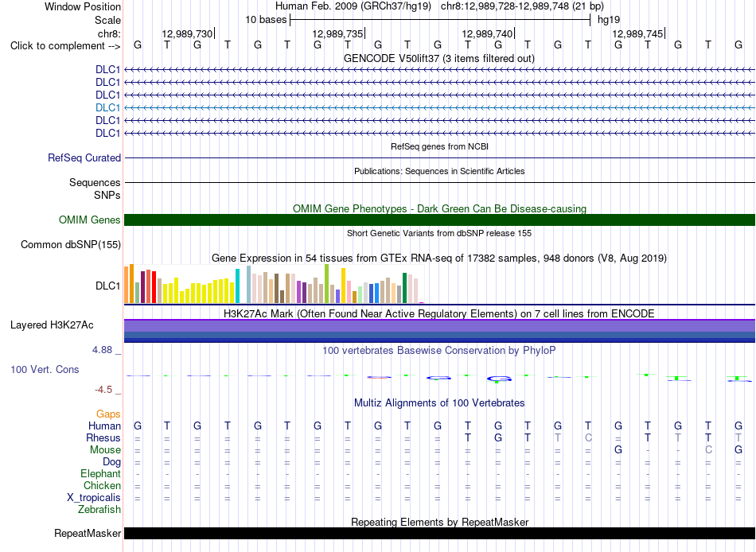This screenshot has width=756, height=552.
Task: Click the dark green OMIM Genes bar
Action: click(x=439, y=220)
